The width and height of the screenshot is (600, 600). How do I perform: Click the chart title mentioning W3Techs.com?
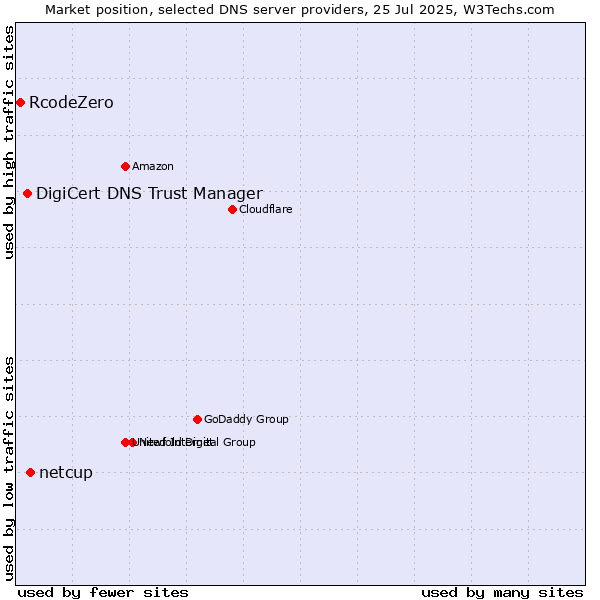300,10
